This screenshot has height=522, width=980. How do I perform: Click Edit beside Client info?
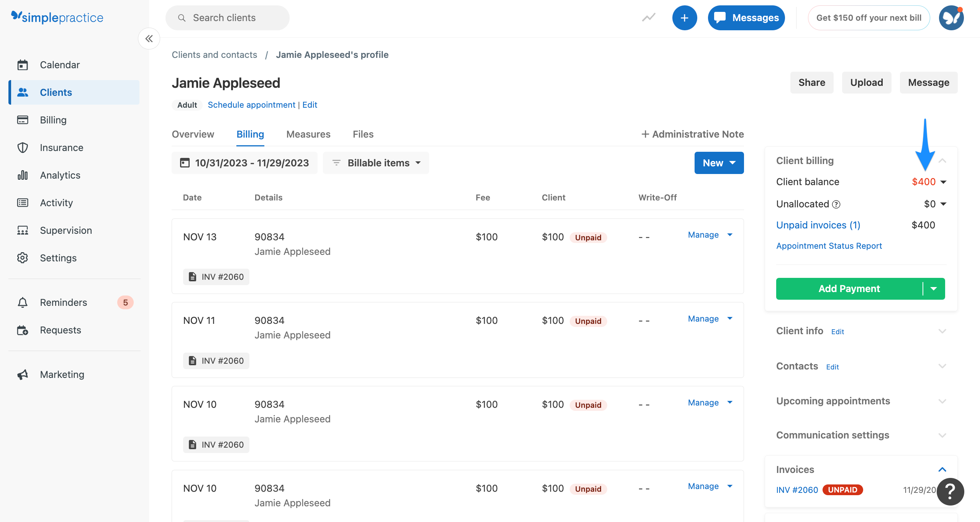click(837, 332)
